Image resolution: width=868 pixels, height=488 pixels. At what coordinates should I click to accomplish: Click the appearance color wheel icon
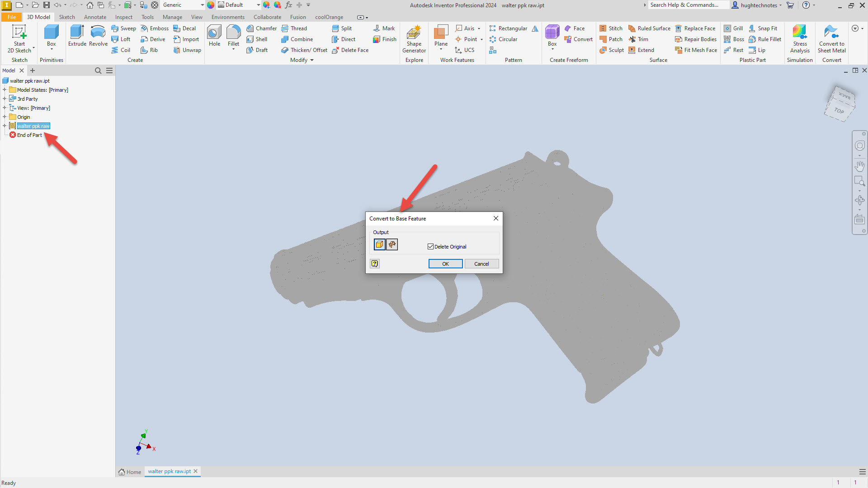211,5
